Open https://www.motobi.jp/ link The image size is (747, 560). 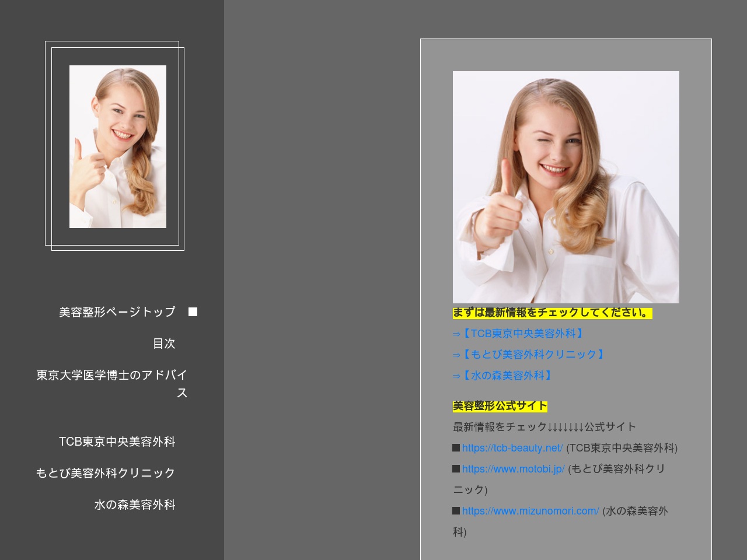click(514, 469)
